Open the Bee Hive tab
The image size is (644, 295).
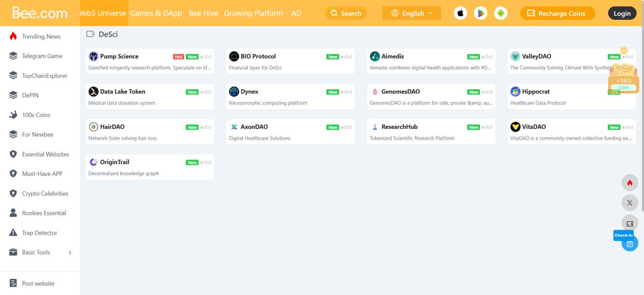pos(203,13)
